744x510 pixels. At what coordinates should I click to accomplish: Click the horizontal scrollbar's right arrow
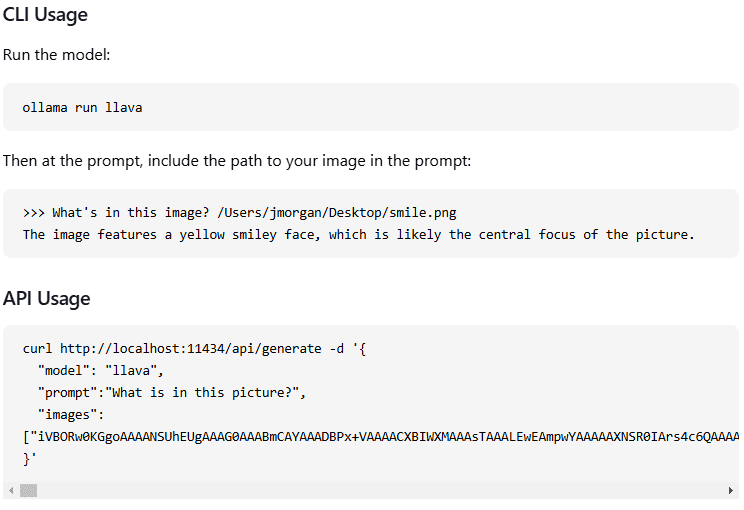coord(731,491)
